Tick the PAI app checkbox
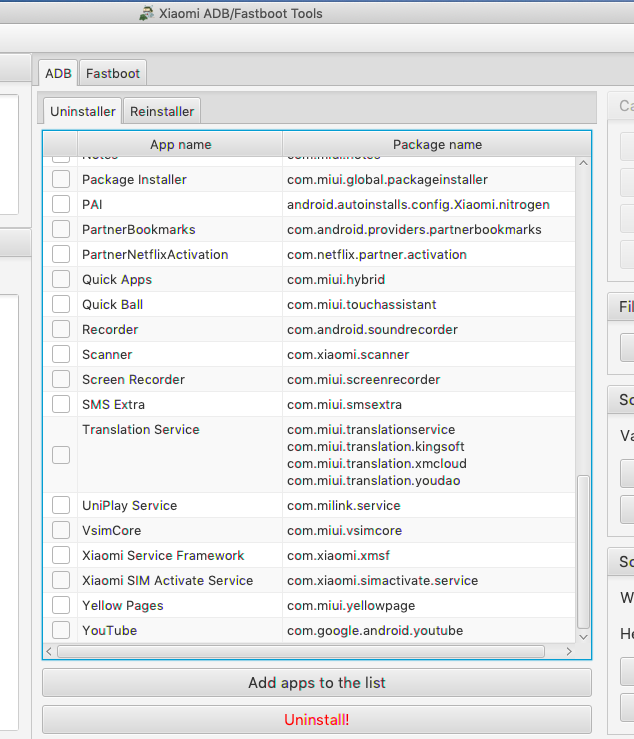 pos(61,205)
